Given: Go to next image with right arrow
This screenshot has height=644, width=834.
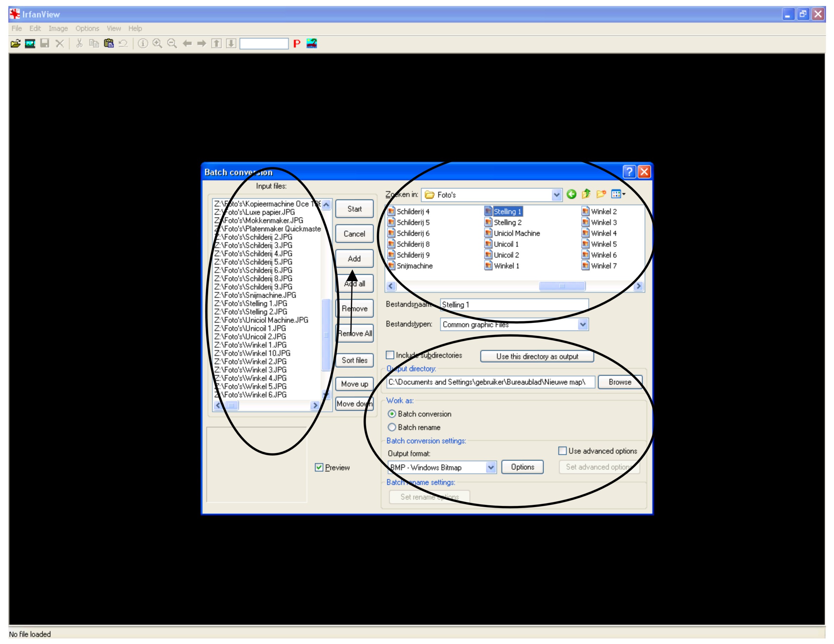Looking at the screenshot, I should pyautogui.click(x=202, y=44).
